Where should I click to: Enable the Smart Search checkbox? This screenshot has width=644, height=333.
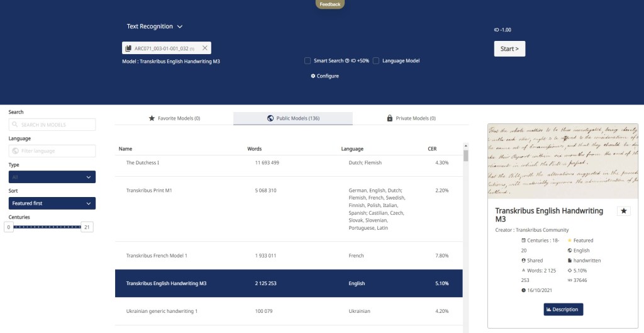click(308, 61)
